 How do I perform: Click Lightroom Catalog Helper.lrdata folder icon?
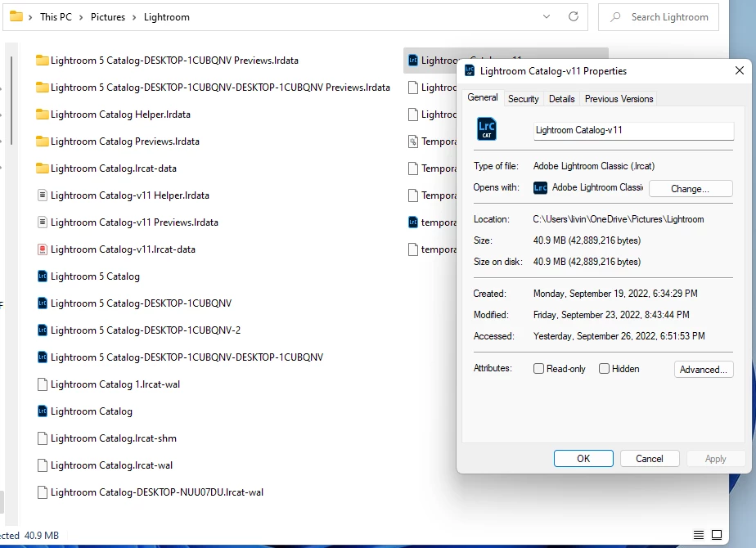43,115
